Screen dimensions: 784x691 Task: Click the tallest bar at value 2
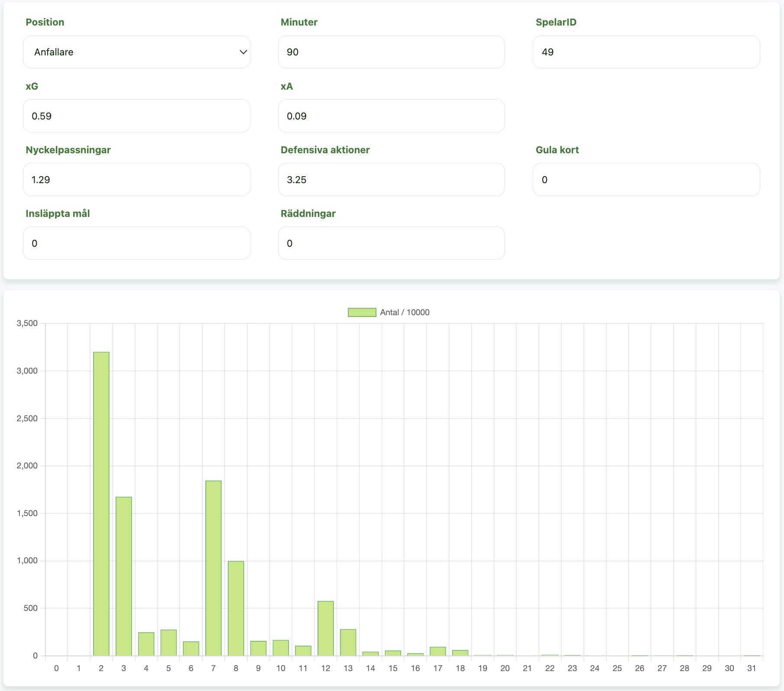tap(101, 504)
